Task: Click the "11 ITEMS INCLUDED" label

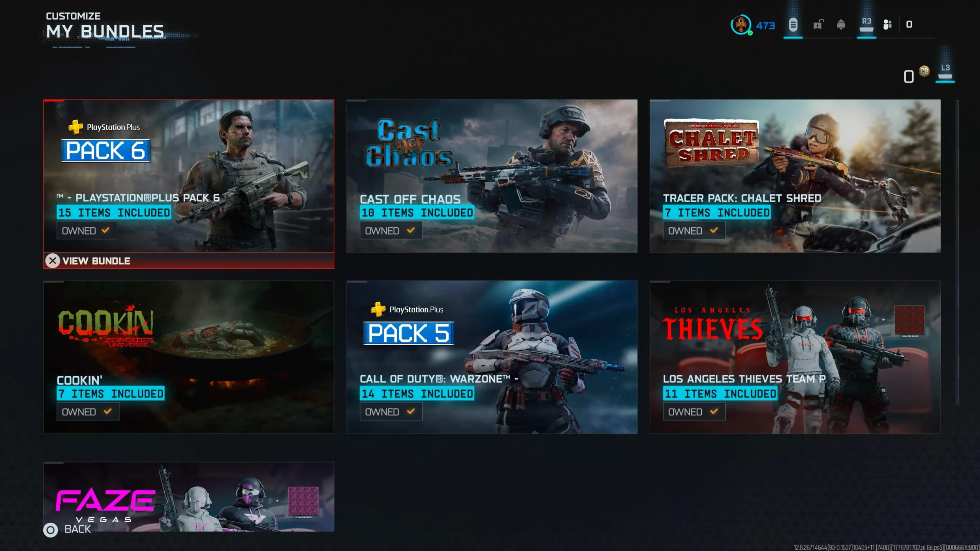Action: (720, 393)
